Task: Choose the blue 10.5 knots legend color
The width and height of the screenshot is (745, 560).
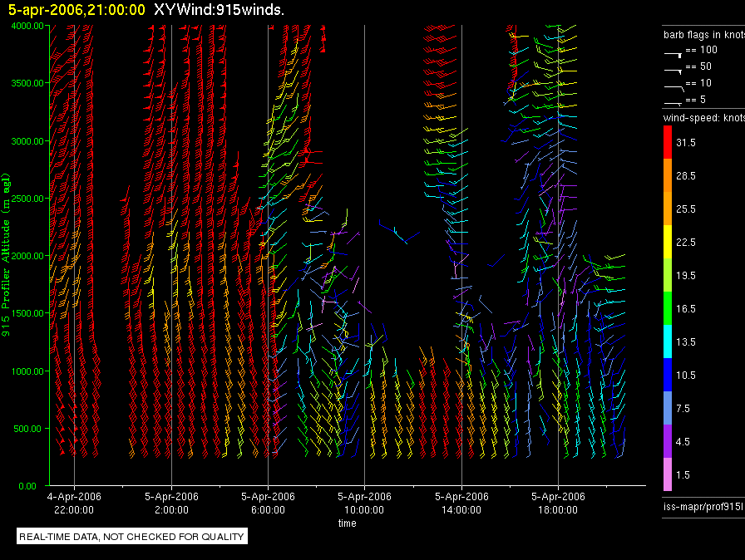Action: tap(667, 375)
